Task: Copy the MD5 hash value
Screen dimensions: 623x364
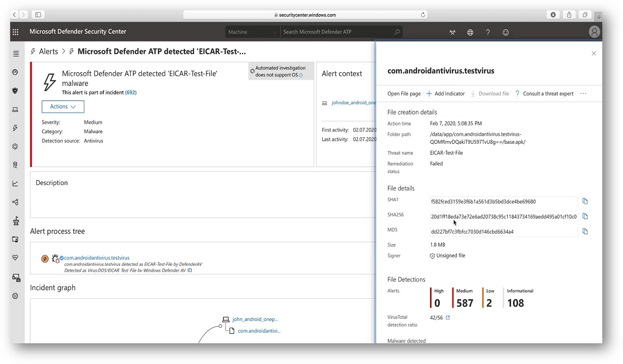Action: 585,231
